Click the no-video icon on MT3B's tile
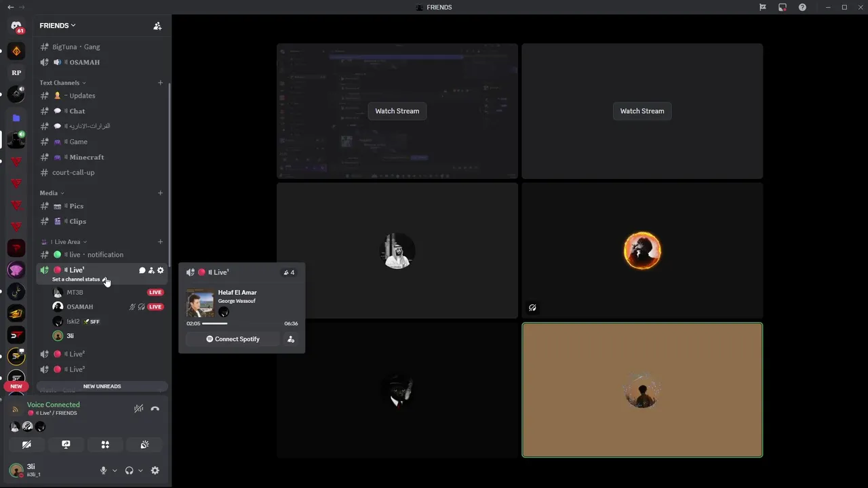The height and width of the screenshot is (488, 868). tap(532, 308)
